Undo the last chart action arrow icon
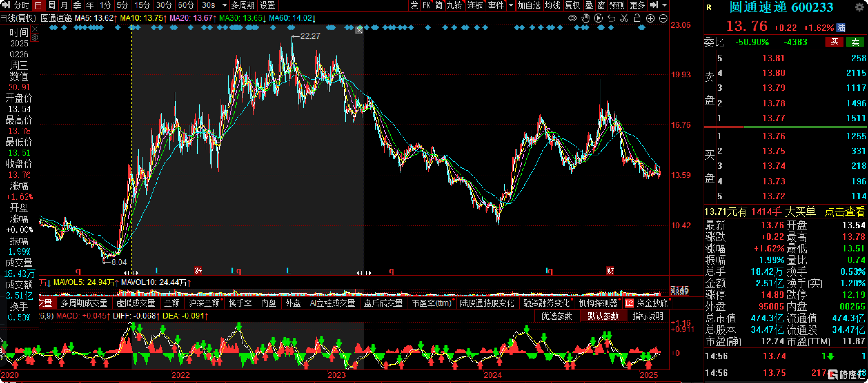Viewport: 868px width, 383px height. 611,18
